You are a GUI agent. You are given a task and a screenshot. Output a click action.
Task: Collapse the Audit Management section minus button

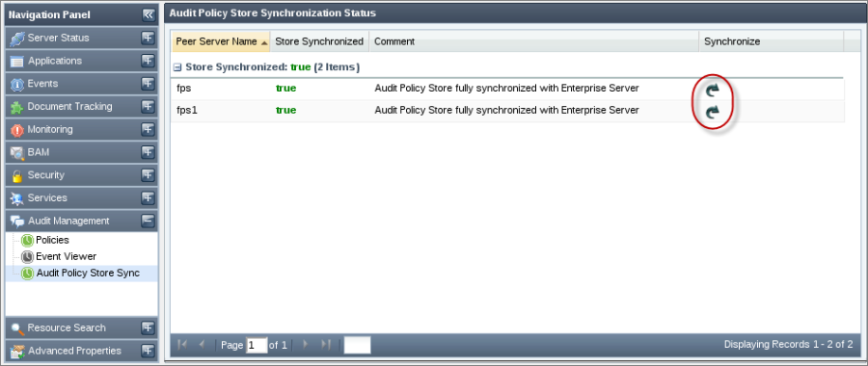148,221
